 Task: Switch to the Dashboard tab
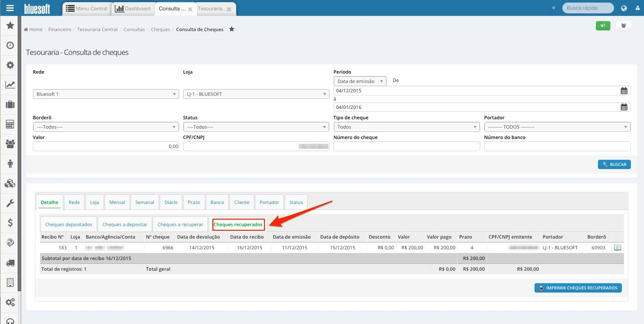[133, 8]
